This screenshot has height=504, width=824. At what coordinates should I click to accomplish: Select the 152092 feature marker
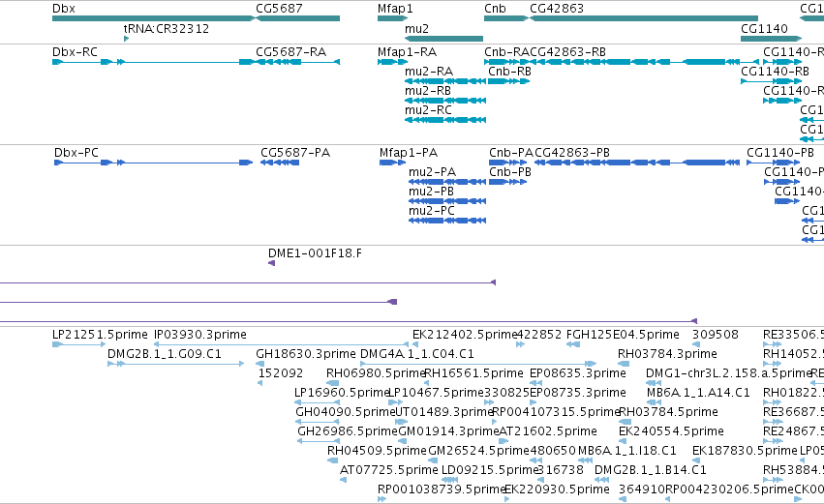point(260,383)
